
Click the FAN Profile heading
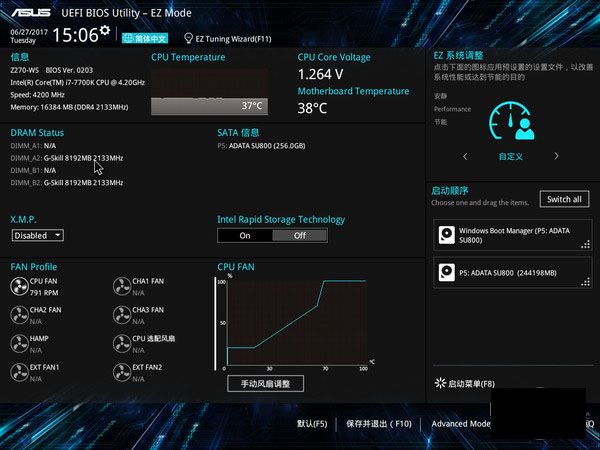(34, 267)
